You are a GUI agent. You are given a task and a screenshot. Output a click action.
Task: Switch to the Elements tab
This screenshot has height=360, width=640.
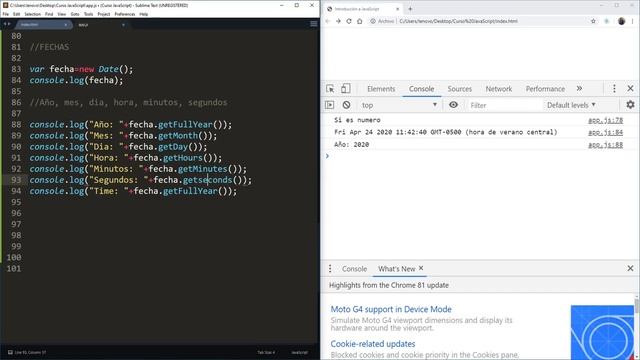click(381, 89)
